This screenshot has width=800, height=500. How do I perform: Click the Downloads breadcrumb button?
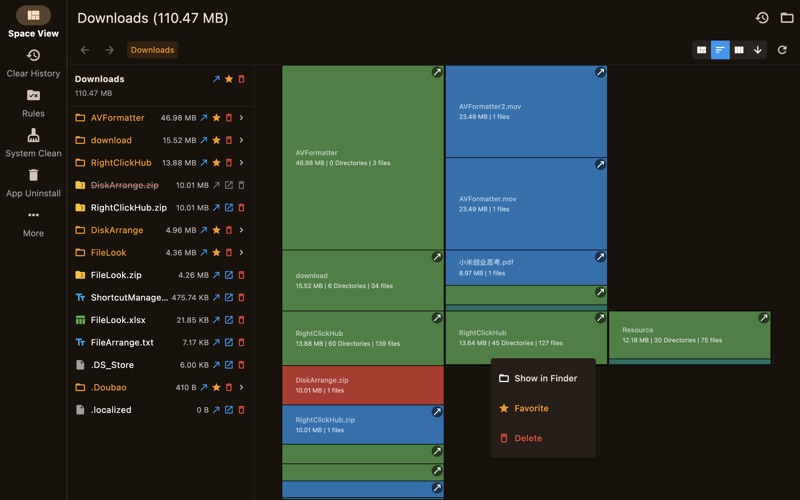tap(152, 50)
